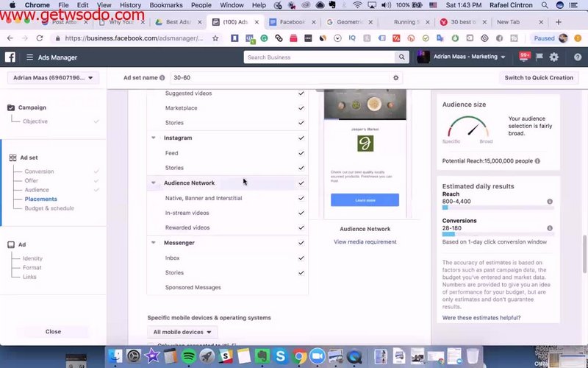This screenshot has width=588, height=368.
Task: Click the Conversions estimate info icon
Action: click(549, 228)
